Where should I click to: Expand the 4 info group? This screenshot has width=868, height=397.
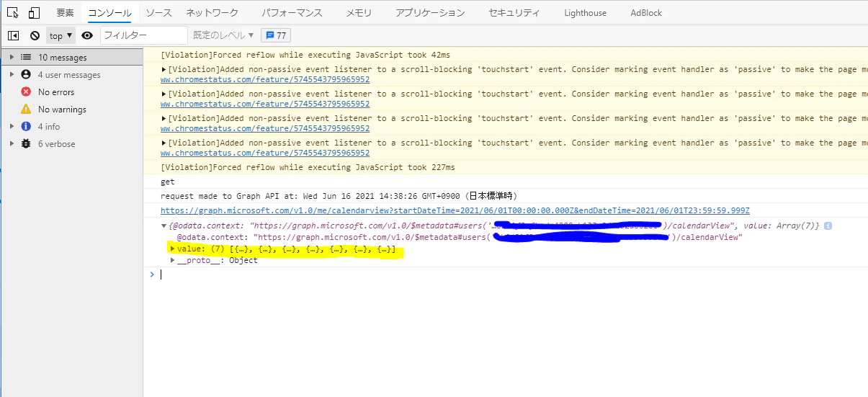[12, 126]
